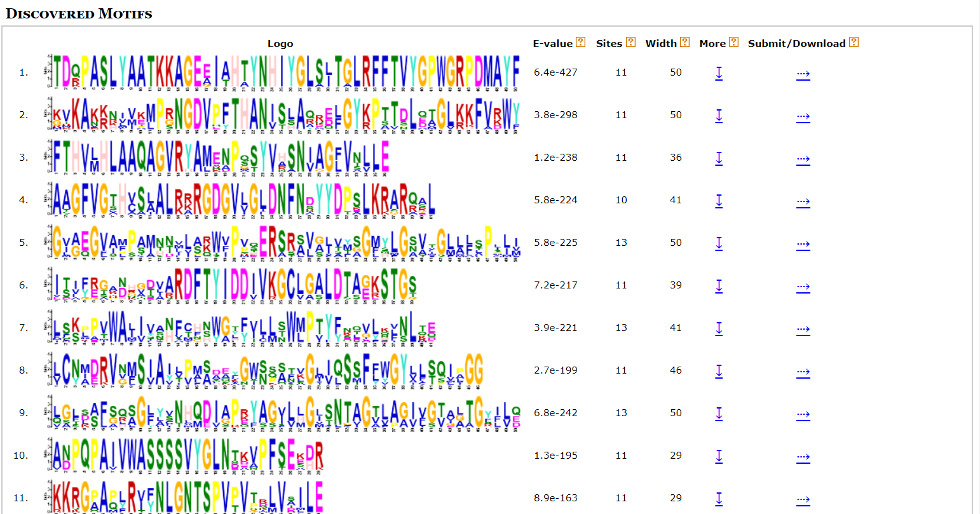Viewport: 980px width, 514px height.
Task: Open submit/download arrow for motif 5
Action: pyautogui.click(x=803, y=245)
